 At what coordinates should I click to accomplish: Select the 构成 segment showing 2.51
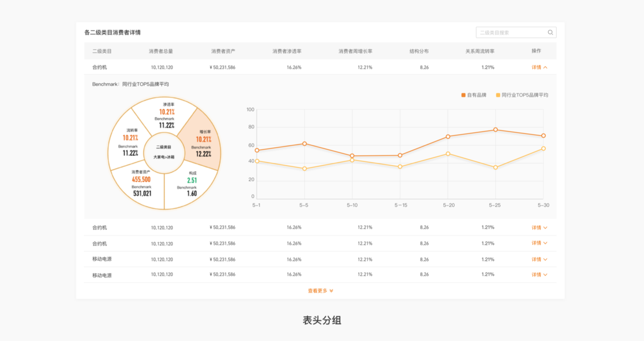pyautogui.click(x=190, y=184)
